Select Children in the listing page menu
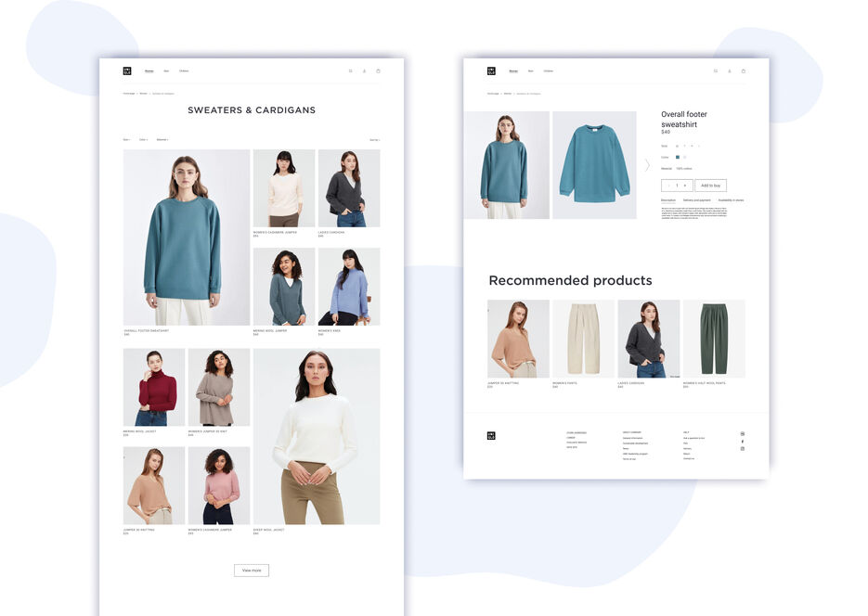Screen dimensions: 868x616 (x=184, y=71)
